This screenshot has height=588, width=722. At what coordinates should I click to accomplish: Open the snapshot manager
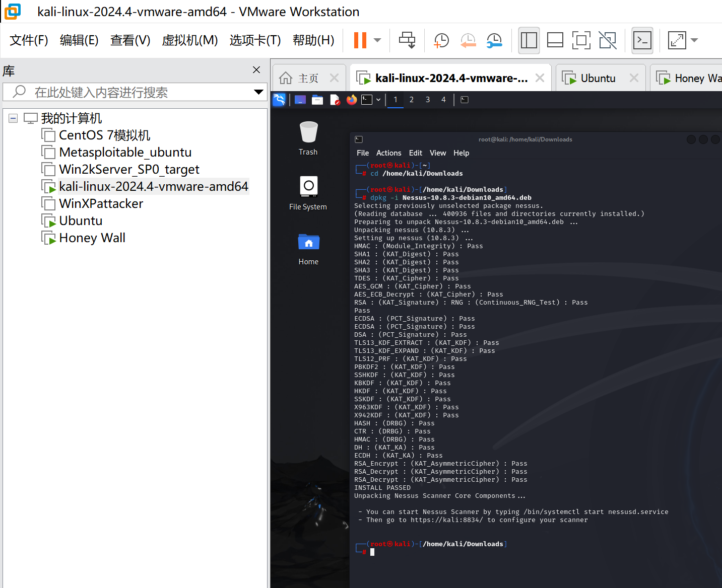pyautogui.click(x=494, y=40)
